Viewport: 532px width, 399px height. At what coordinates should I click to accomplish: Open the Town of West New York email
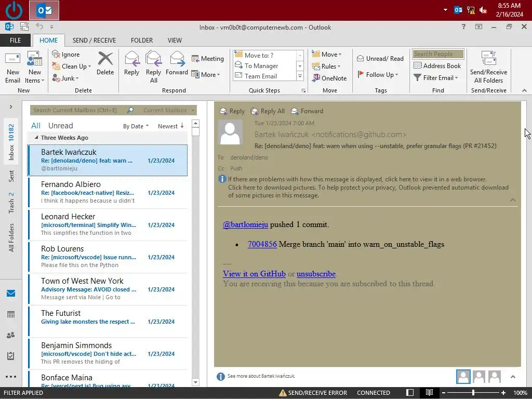(x=108, y=289)
